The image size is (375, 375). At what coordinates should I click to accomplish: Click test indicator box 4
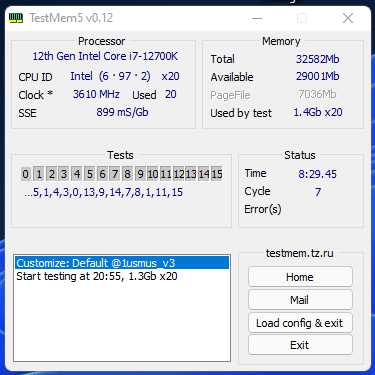point(77,174)
